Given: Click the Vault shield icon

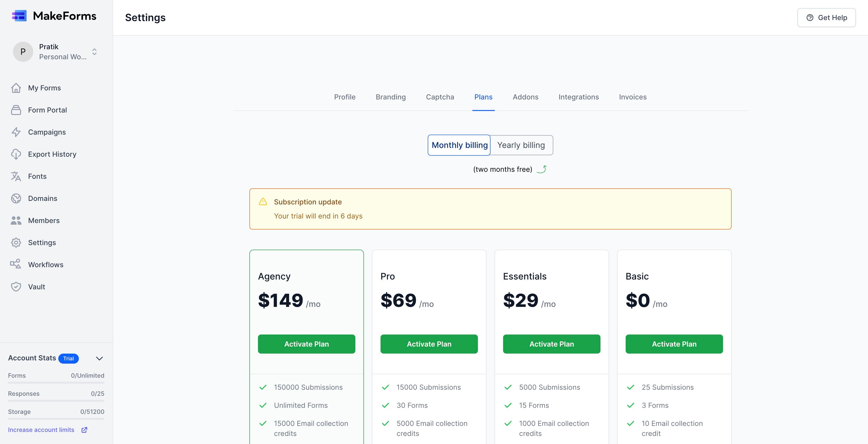Looking at the screenshot, I should (x=16, y=287).
